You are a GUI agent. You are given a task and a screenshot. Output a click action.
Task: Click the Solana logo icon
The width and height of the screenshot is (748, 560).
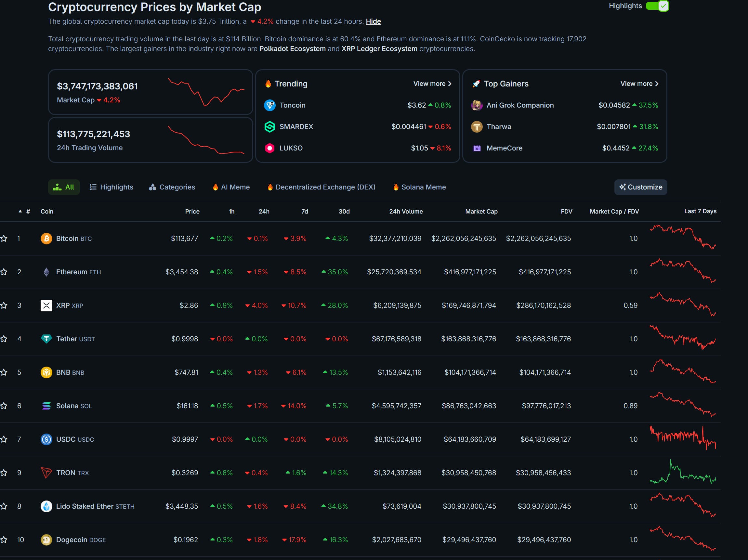tap(46, 406)
